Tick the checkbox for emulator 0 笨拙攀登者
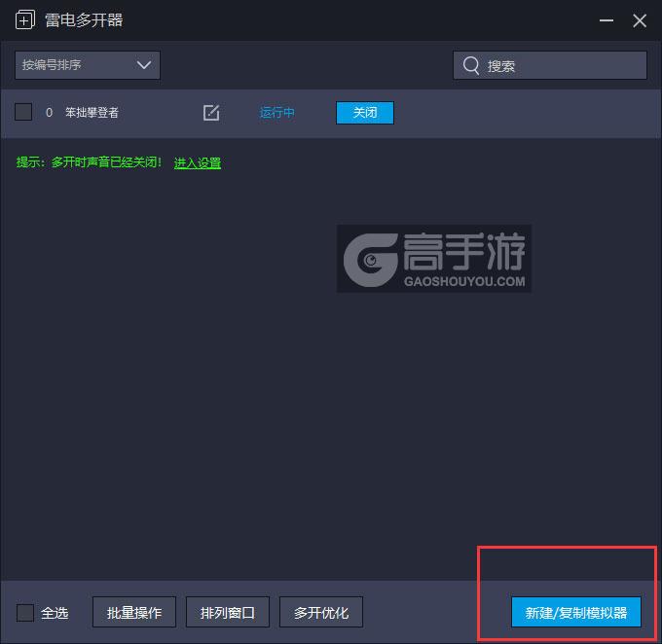 (x=23, y=112)
